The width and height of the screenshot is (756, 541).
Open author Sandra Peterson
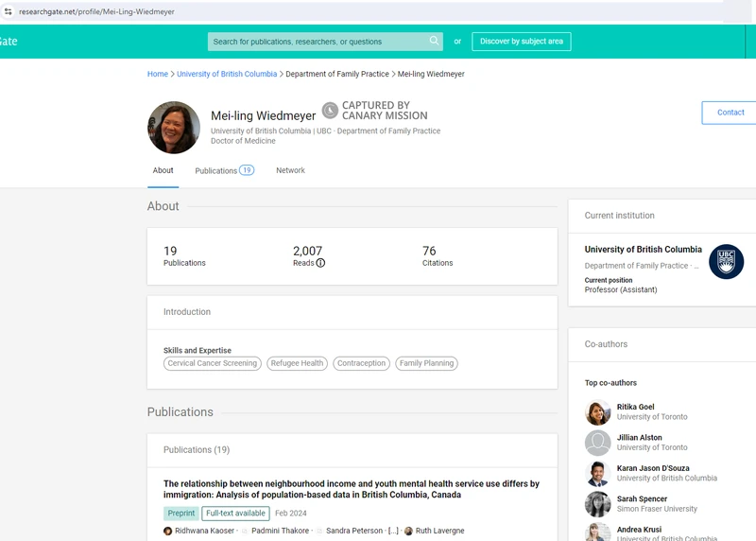354,531
